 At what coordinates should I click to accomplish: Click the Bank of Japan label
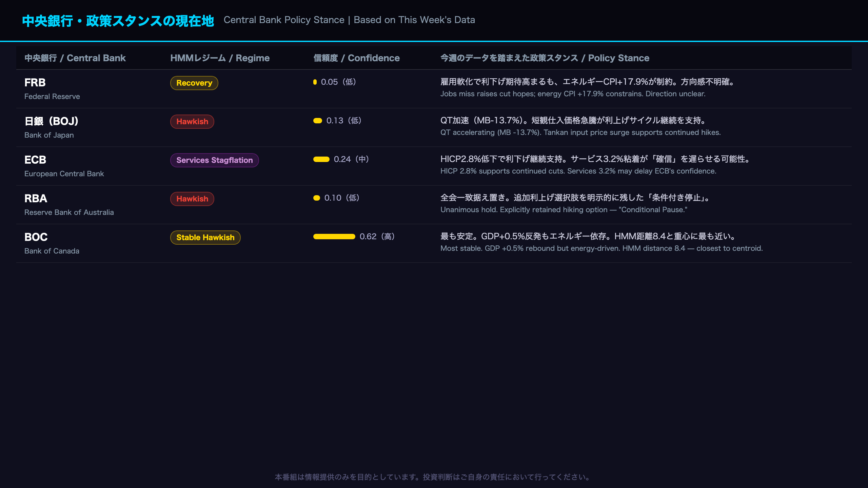click(49, 135)
